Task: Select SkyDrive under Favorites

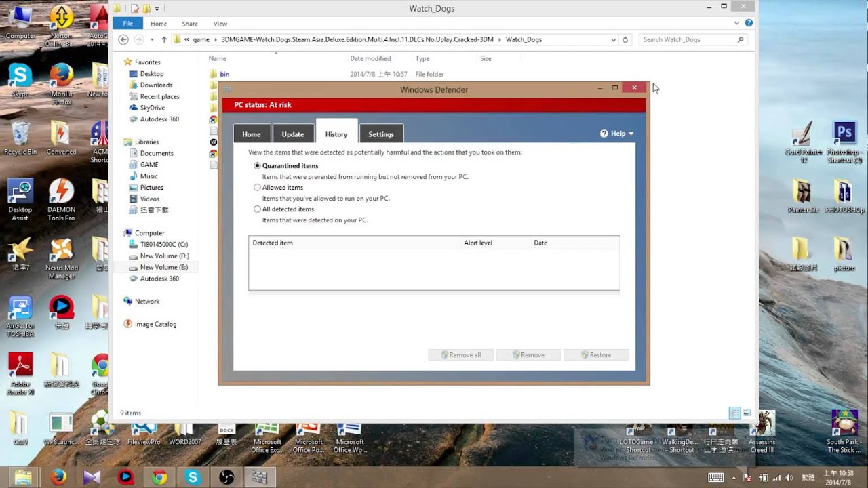Action: [x=152, y=108]
